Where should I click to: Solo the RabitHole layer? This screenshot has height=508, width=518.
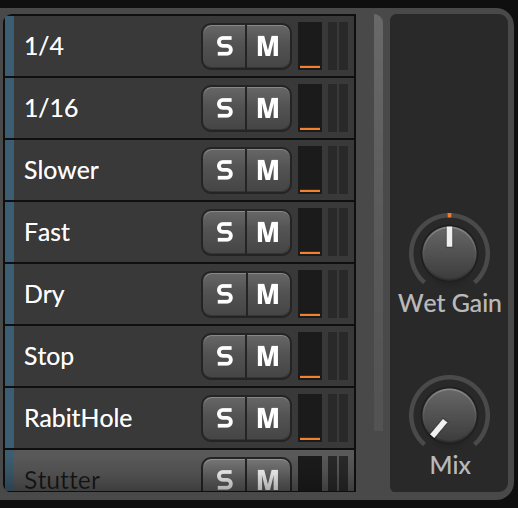tap(224, 418)
